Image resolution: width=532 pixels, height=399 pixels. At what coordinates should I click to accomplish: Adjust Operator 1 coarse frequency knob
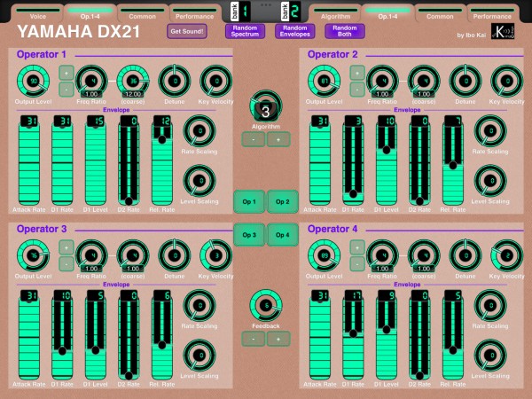[133, 82]
